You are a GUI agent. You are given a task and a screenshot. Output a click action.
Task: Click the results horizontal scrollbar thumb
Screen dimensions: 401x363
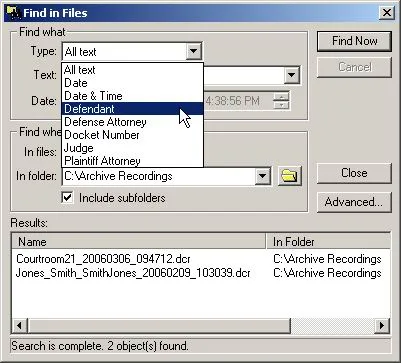159,325
